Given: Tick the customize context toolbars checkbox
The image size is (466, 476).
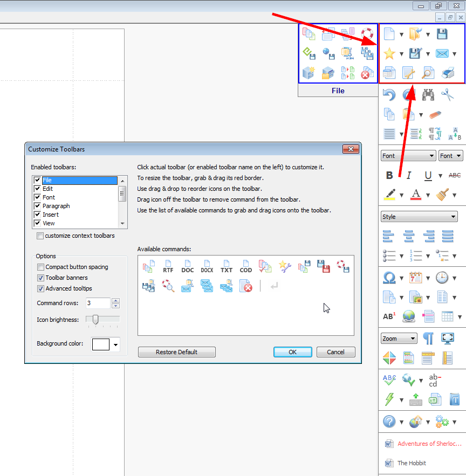Looking at the screenshot, I should coord(40,236).
